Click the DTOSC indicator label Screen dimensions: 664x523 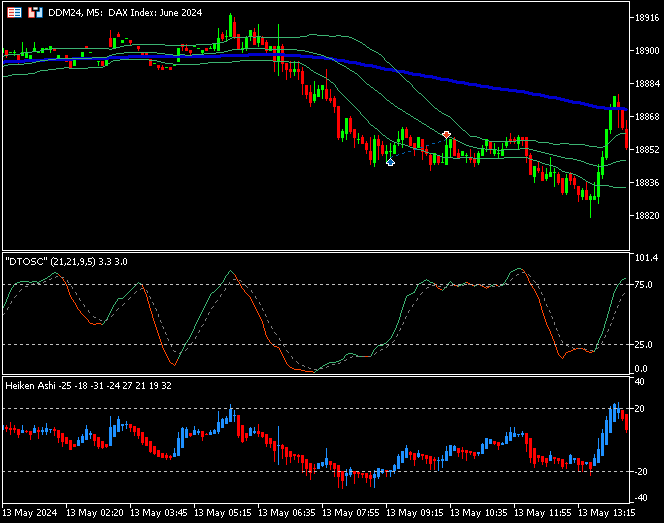point(66,262)
